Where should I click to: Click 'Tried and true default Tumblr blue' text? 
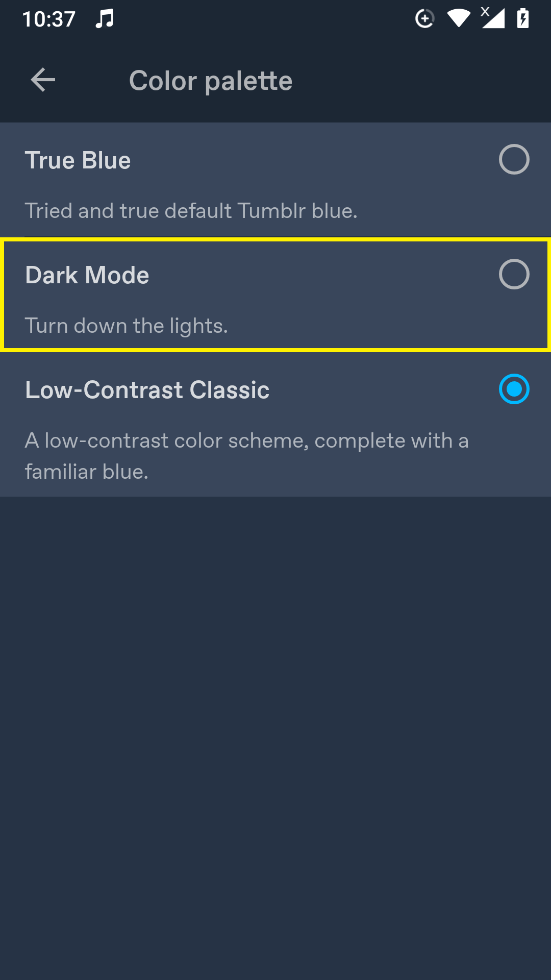click(191, 210)
